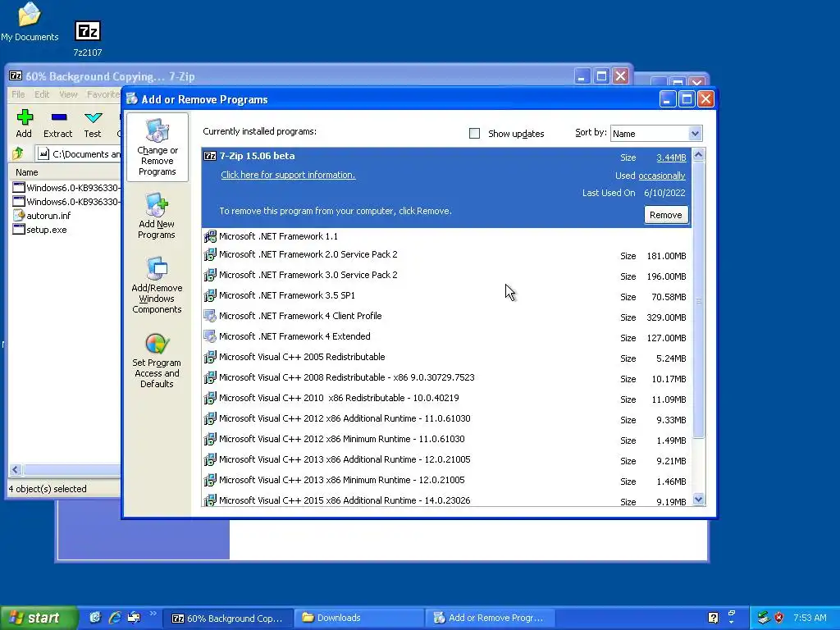Click the 7-Zip address path field
Screen dimensions: 840x630
click(79, 153)
